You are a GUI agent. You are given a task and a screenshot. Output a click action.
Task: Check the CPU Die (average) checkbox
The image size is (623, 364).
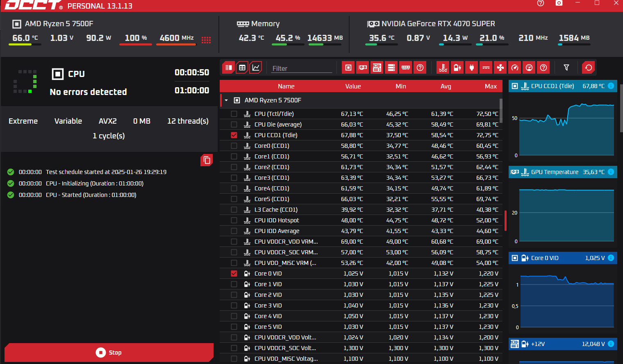(234, 124)
